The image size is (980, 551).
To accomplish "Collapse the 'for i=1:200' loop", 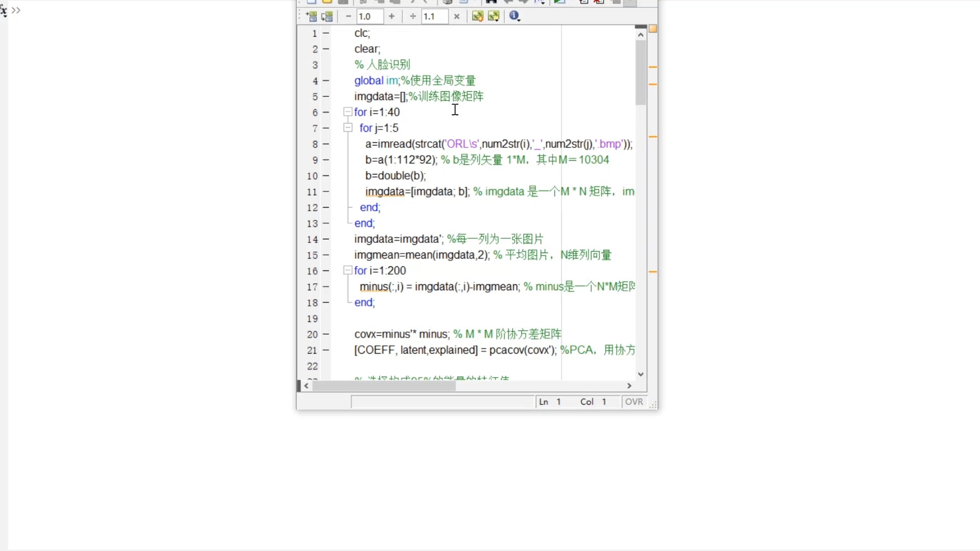I will pos(348,270).
